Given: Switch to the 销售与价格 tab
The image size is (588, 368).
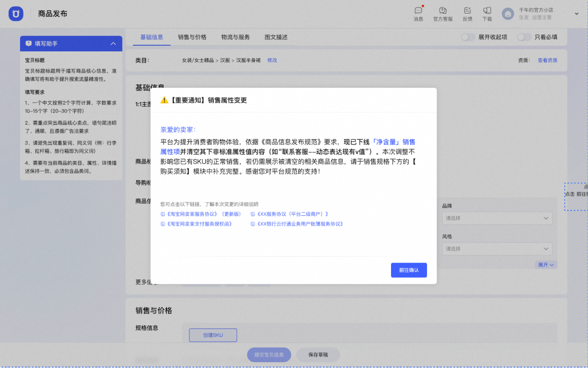Looking at the screenshot, I should point(192,37).
